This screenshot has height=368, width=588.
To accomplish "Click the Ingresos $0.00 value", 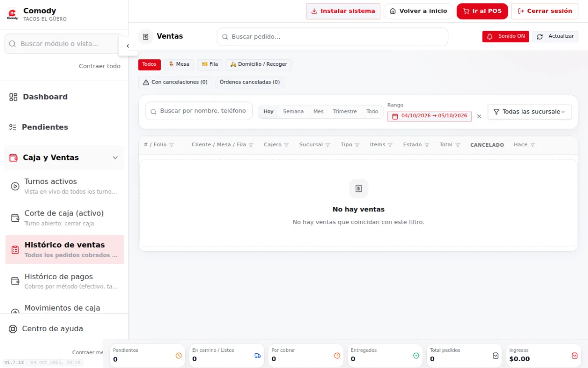I will coord(519,359).
